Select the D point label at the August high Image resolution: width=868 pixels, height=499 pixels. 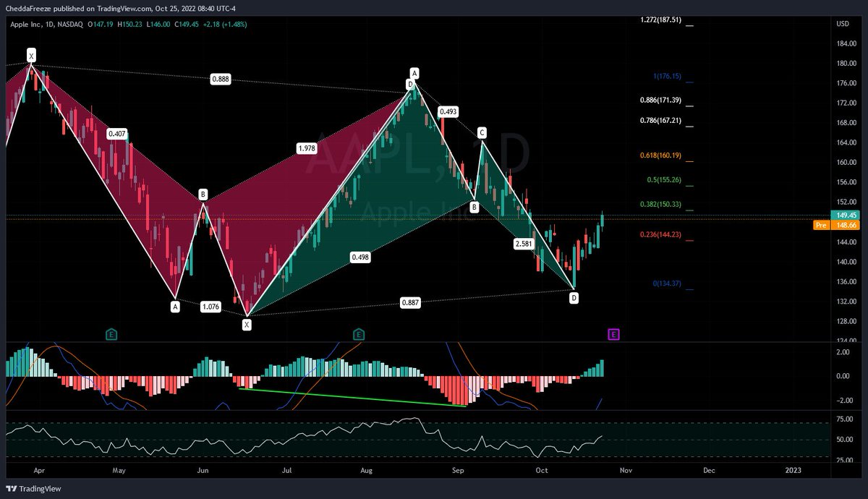coord(410,85)
